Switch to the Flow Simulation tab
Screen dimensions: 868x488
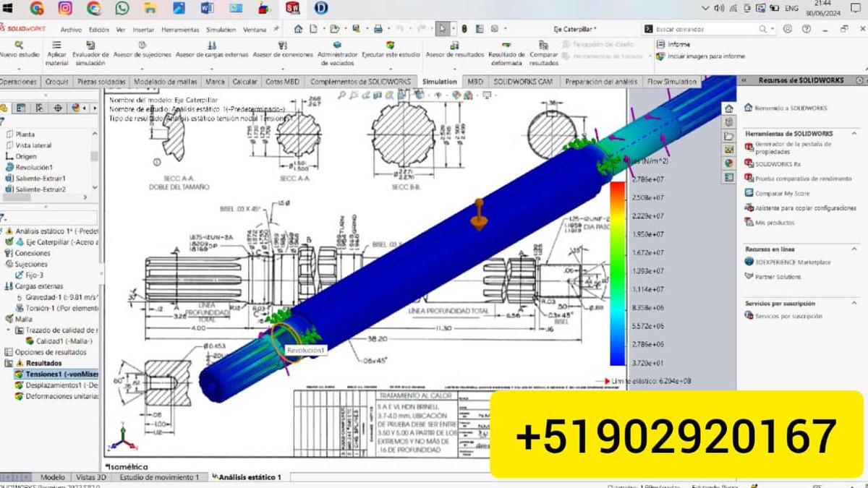coord(671,81)
